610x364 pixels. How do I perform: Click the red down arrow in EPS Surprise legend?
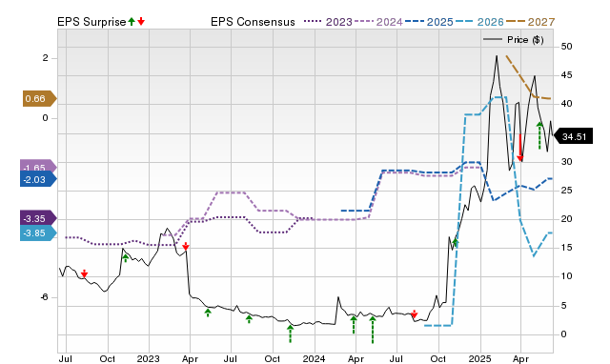[141, 22]
